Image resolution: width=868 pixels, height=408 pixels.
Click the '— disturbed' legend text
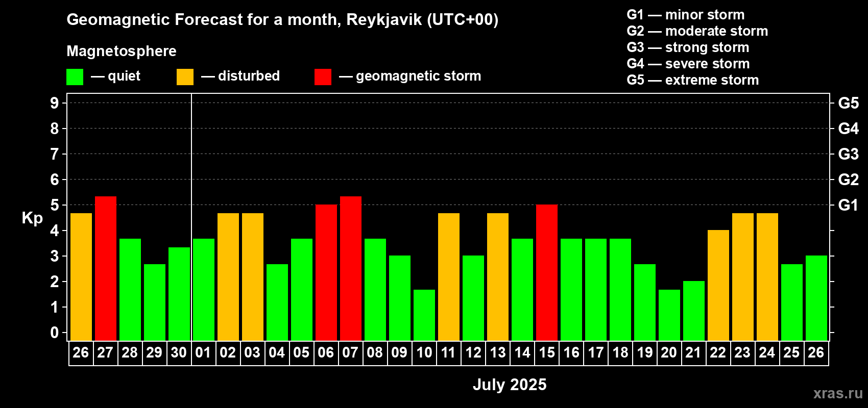240,76
